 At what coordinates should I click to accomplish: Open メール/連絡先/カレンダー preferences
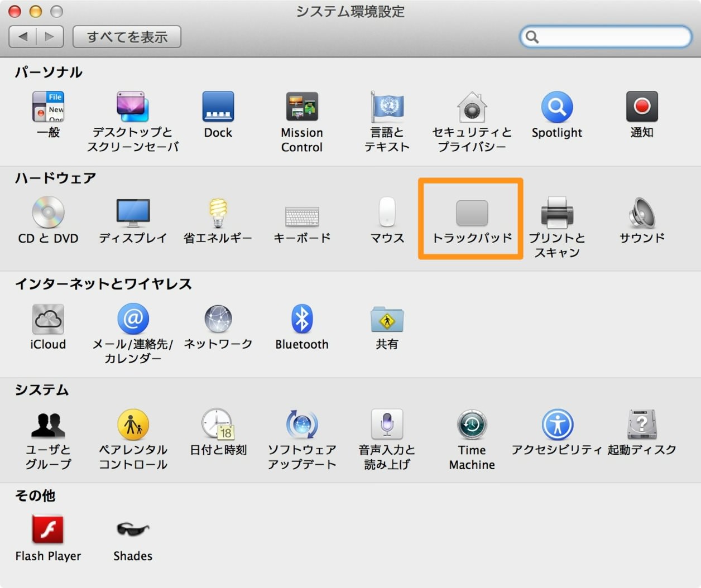pos(133,319)
